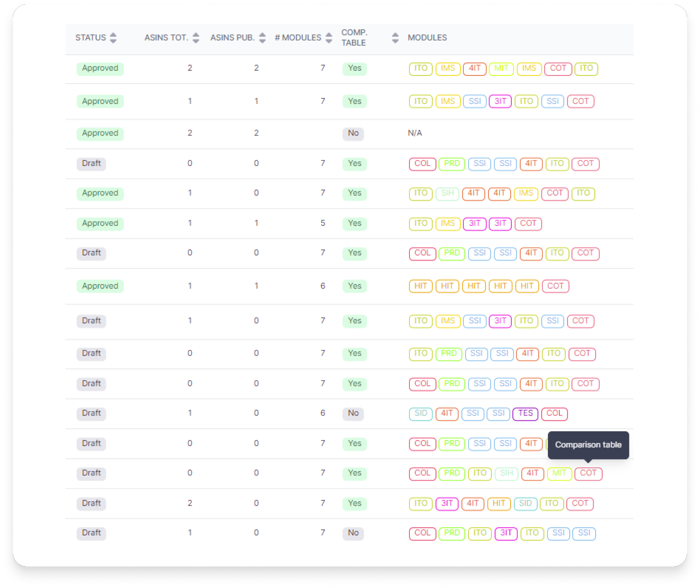Click Yes badge in the row with the tooltip's COT tag

pos(355,473)
